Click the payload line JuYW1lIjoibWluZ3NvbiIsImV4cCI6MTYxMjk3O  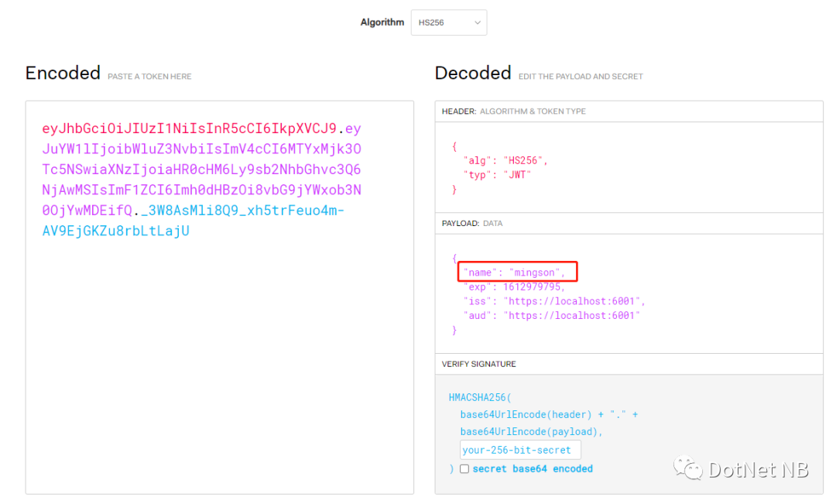[x=201, y=149]
